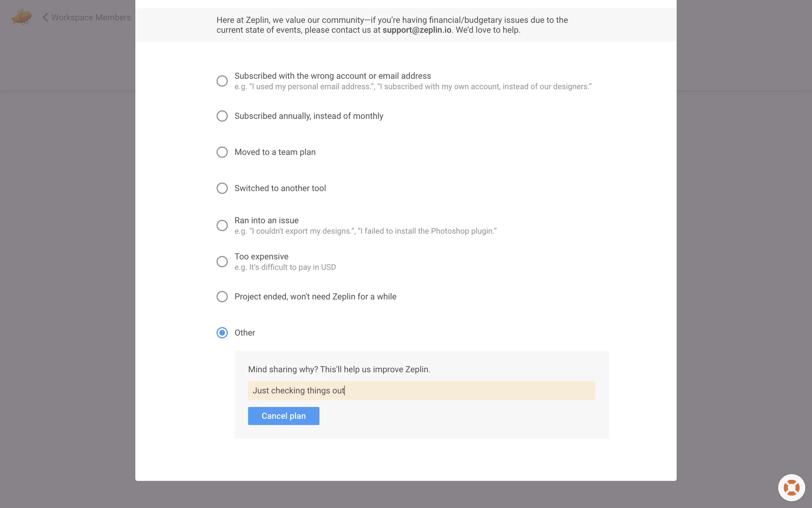Select 'Subscribed with the wrong account' radio
This screenshot has height=508, width=812.
(222, 81)
